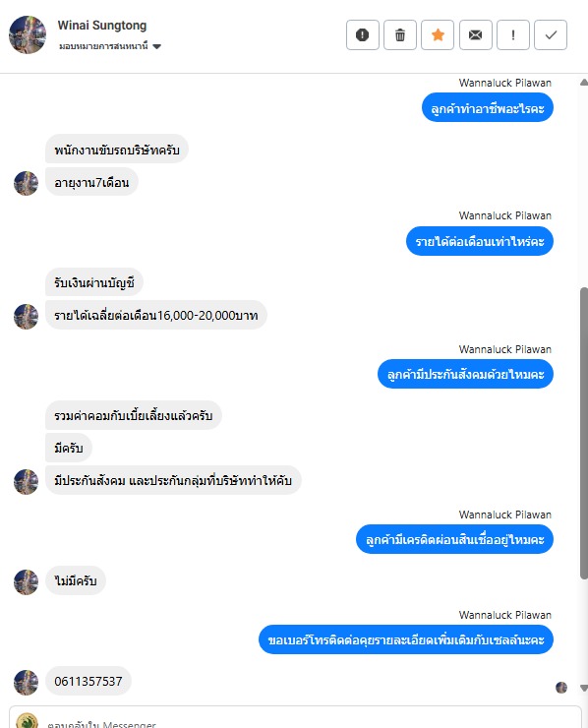The image size is (588, 728).
Task: Click inside the Messenger reply input field
Action: (307, 721)
